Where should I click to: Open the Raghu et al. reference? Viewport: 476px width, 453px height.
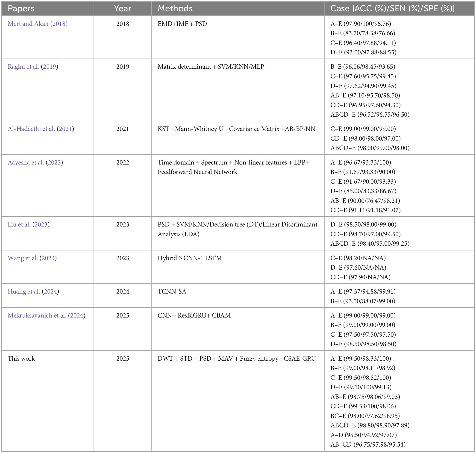tap(23, 67)
